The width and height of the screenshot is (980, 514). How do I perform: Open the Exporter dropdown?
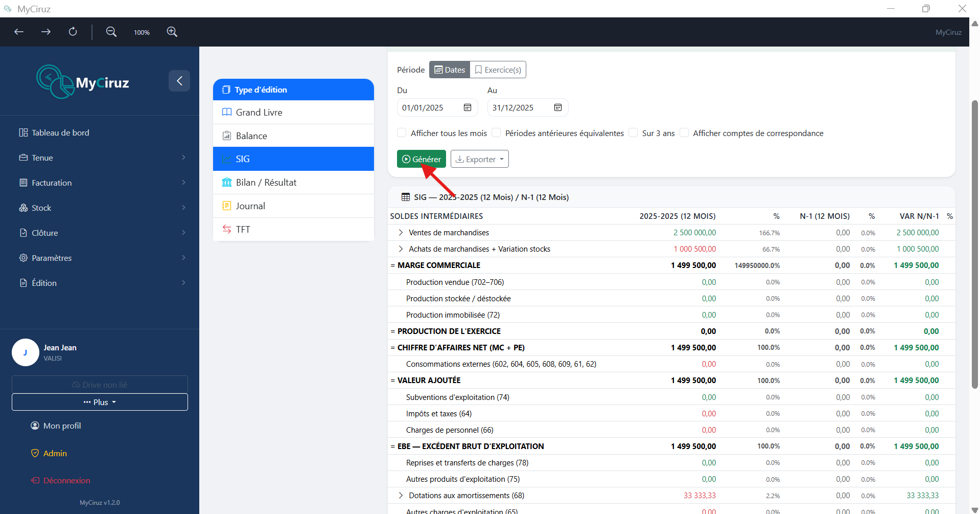pos(480,159)
